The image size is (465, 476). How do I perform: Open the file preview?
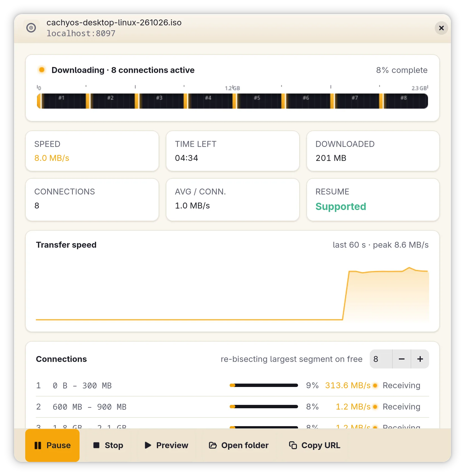(166, 445)
